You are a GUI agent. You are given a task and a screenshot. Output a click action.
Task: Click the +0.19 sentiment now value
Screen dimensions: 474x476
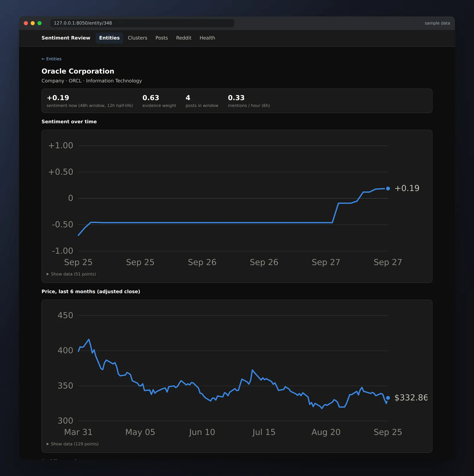[58, 98]
